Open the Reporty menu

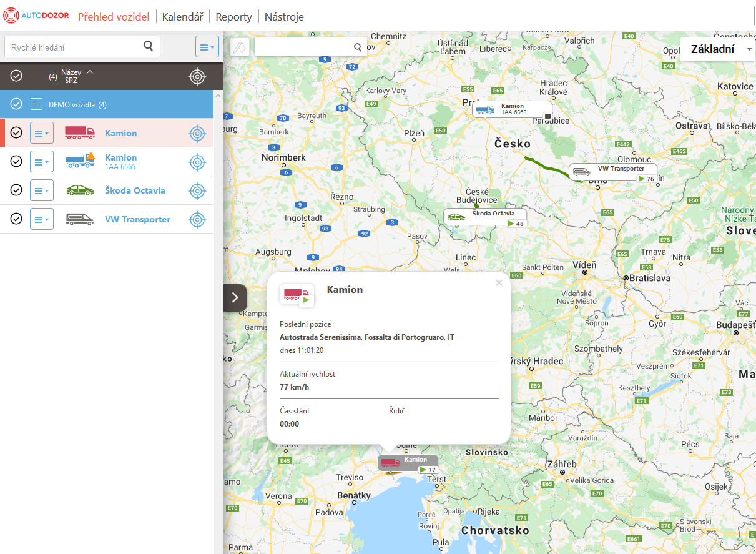(x=233, y=17)
